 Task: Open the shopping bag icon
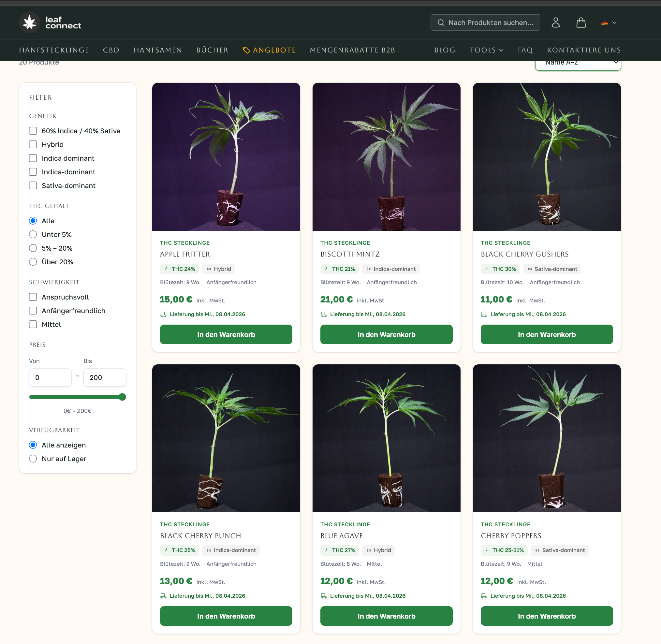click(581, 22)
